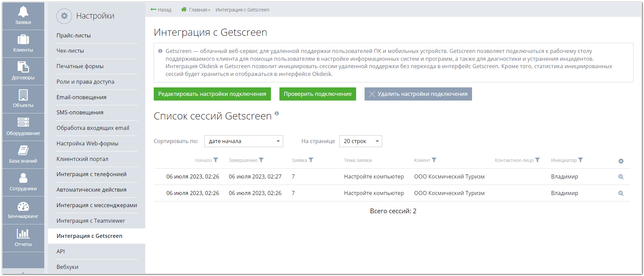Viewport: 644px width, 276px height.
Task: View details of session ending 02:26 magnifier
Action: point(621,193)
